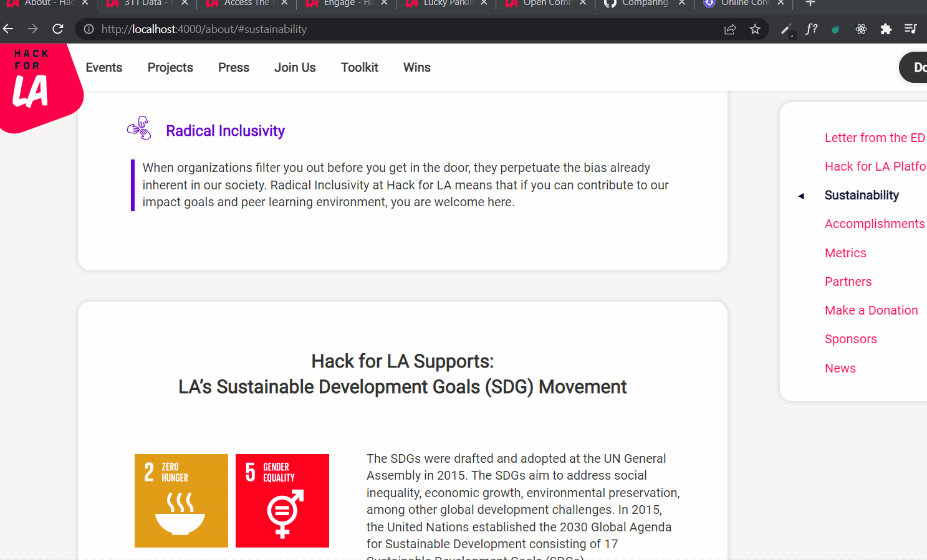Click the pen extension icon in the toolbar

click(x=787, y=29)
